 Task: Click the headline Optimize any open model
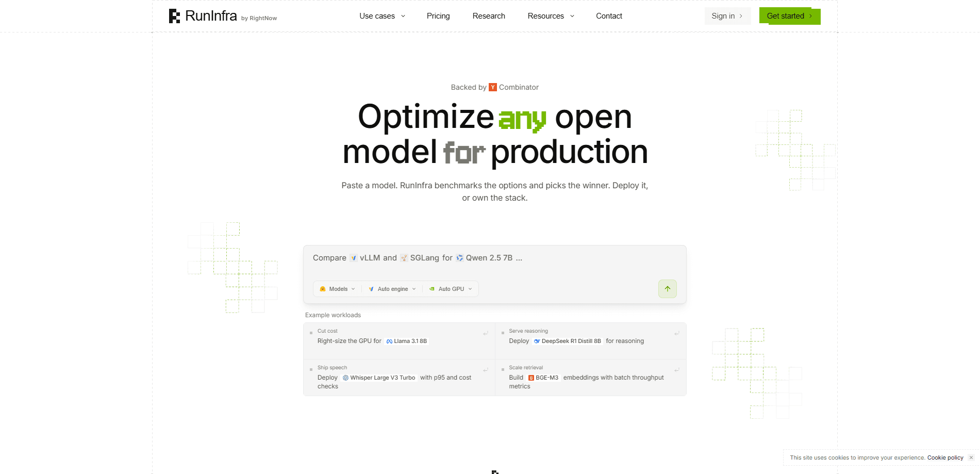(x=495, y=134)
